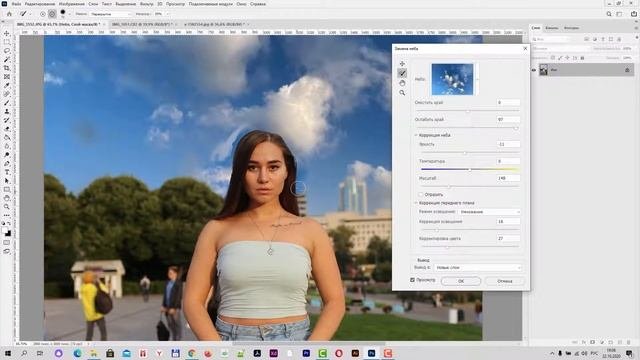Select the Pen tool in main toolbar
This screenshot has width=640, height=360.
(x=7, y=163)
